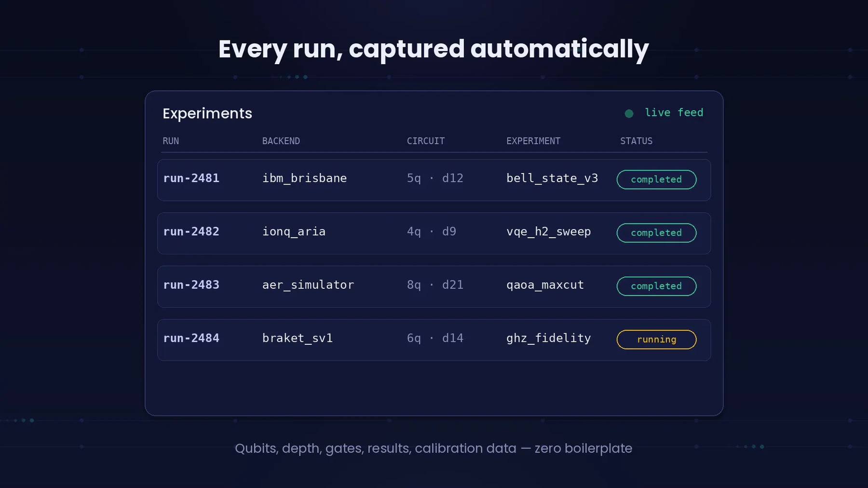Select the Experiments panel title
This screenshot has width=868, height=488.
click(x=207, y=113)
